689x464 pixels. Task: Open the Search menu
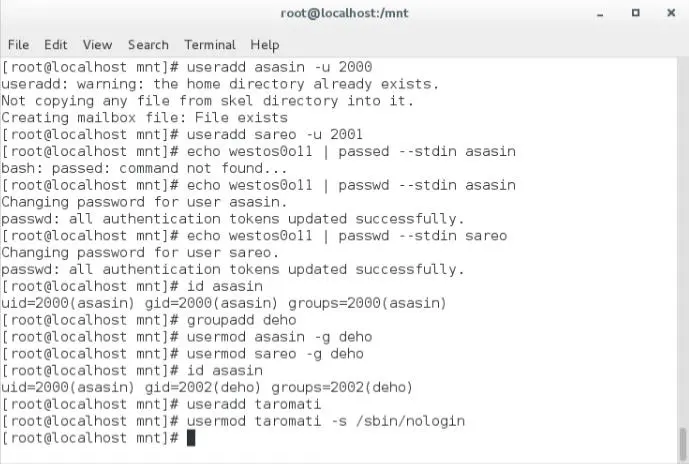[148, 45]
